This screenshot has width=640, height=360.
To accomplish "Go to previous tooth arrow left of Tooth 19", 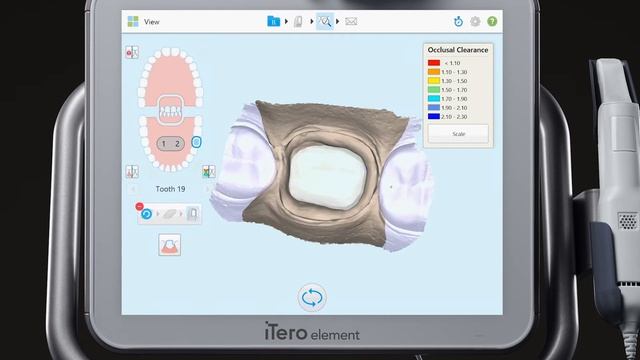I will pyautogui.click(x=133, y=189).
